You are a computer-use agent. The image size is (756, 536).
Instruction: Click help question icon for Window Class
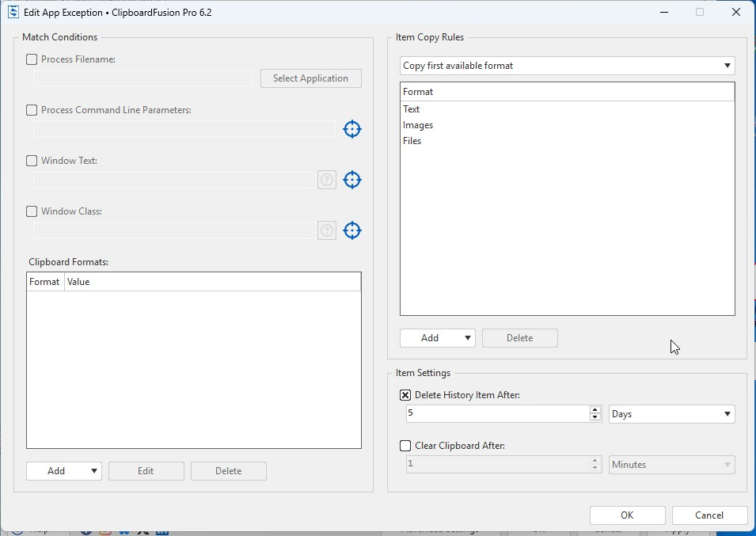point(326,230)
